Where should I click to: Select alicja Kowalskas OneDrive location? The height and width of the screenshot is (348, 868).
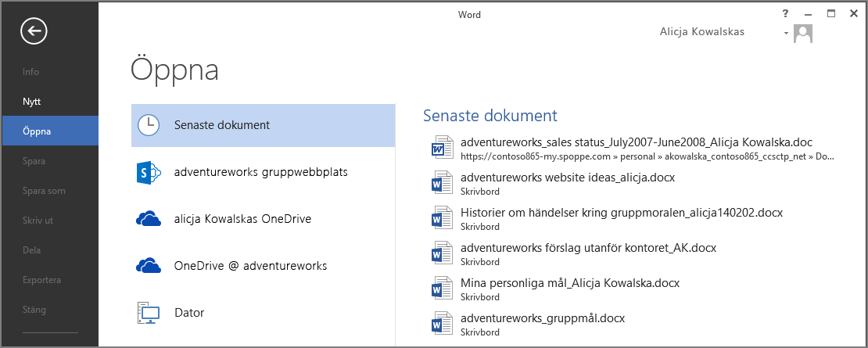pyautogui.click(x=263, y=219)
